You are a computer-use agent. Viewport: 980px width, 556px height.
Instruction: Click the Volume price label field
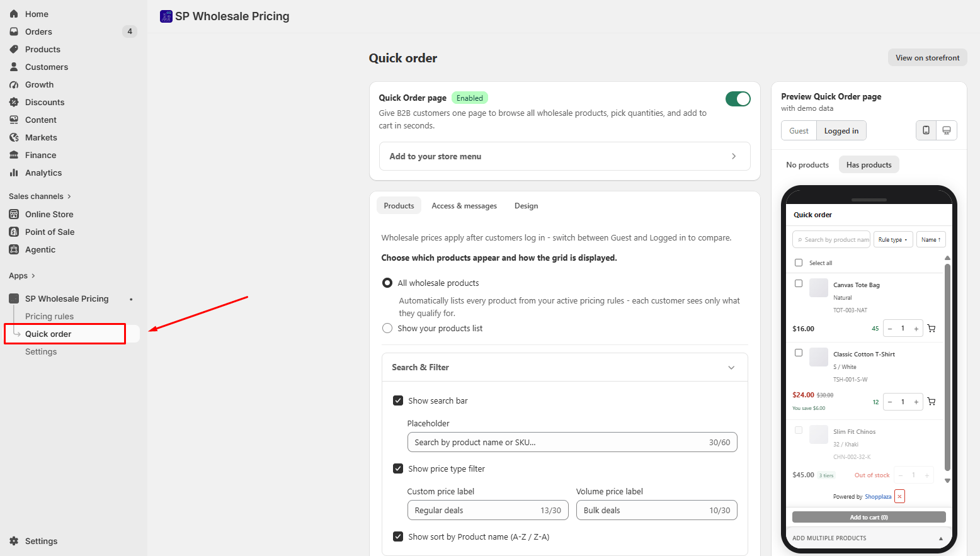click(656, 510)
